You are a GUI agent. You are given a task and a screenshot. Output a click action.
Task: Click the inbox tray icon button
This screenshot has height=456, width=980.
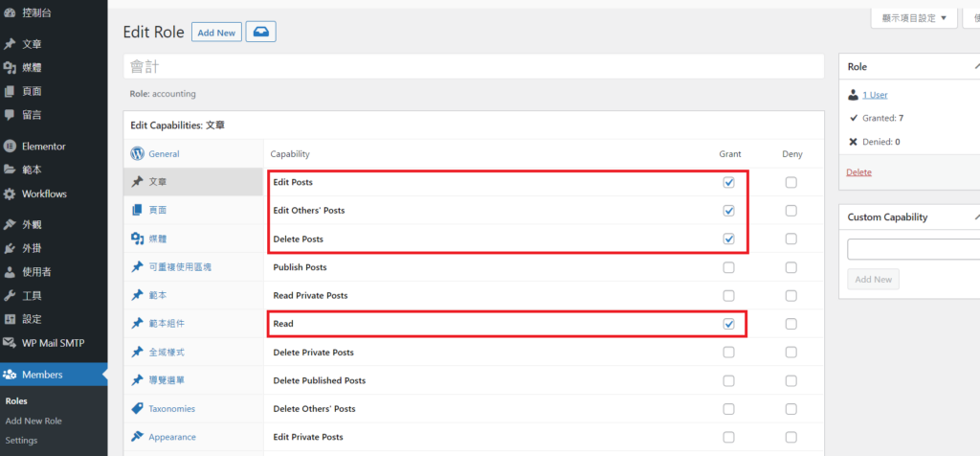260,33
